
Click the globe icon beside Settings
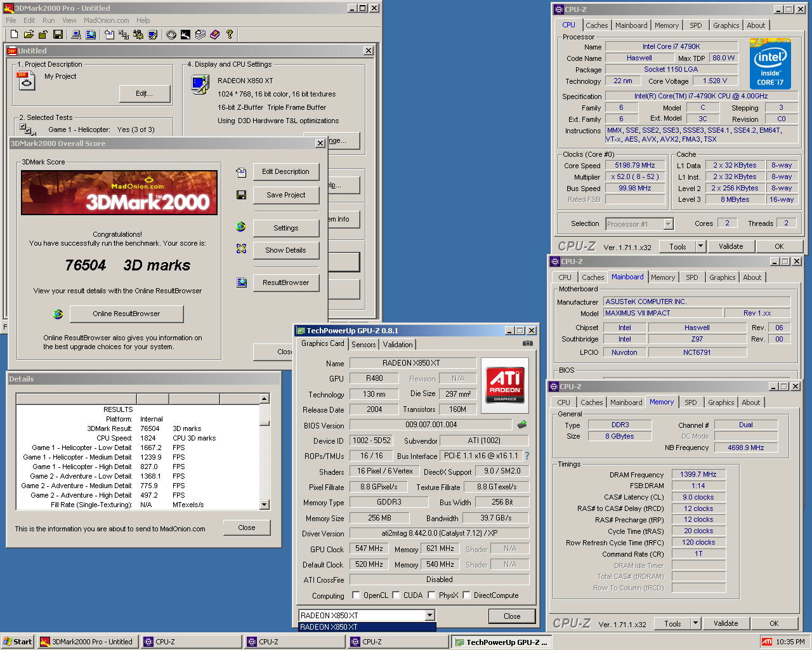click(241, 227)
